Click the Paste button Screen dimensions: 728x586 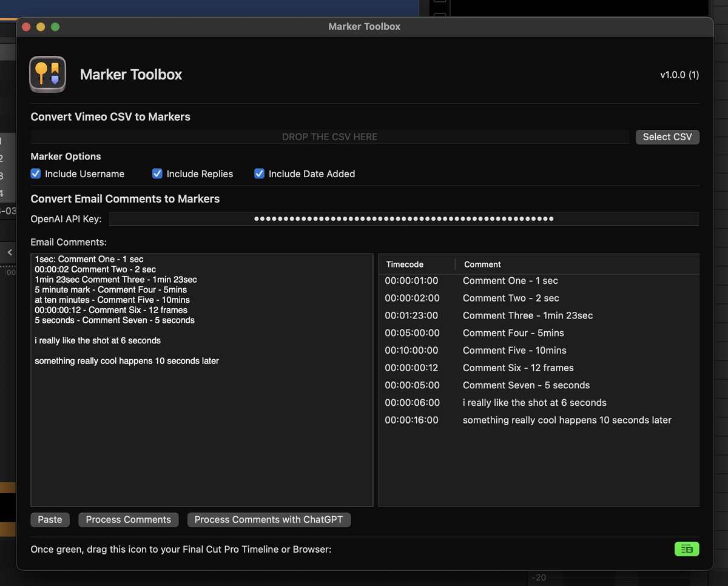coord(50,519)
